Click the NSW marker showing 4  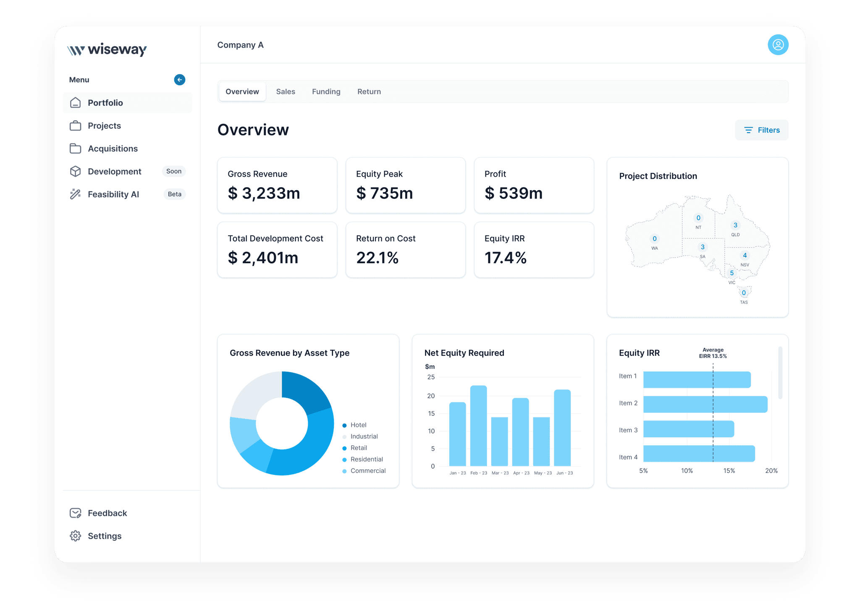pos(745,256)
